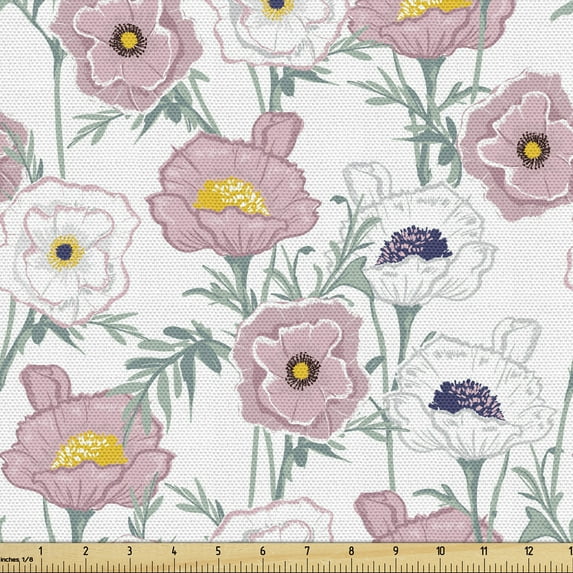
Task: Click the number 3 on the ruler
Action: (x=130, y=551)
